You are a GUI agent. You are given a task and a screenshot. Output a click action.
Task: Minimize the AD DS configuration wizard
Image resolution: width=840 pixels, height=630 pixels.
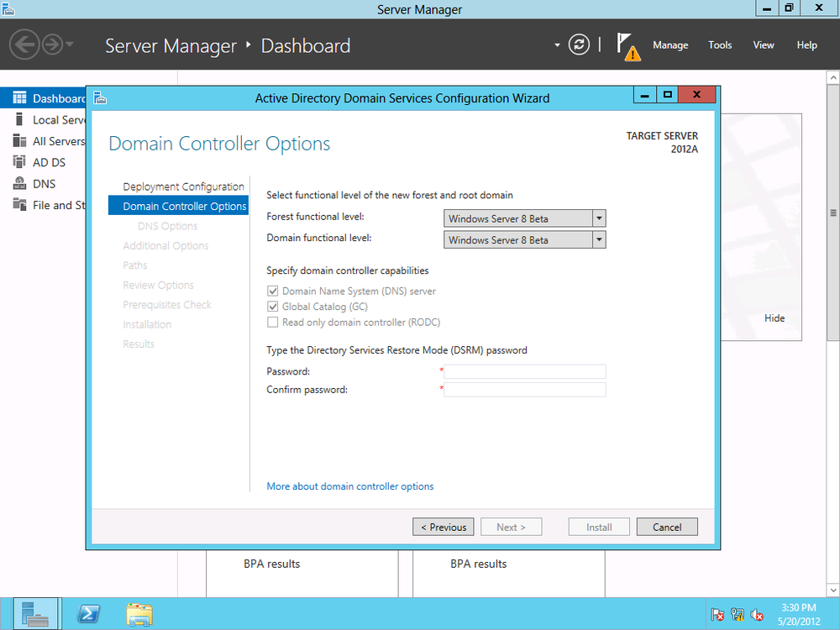644,95
